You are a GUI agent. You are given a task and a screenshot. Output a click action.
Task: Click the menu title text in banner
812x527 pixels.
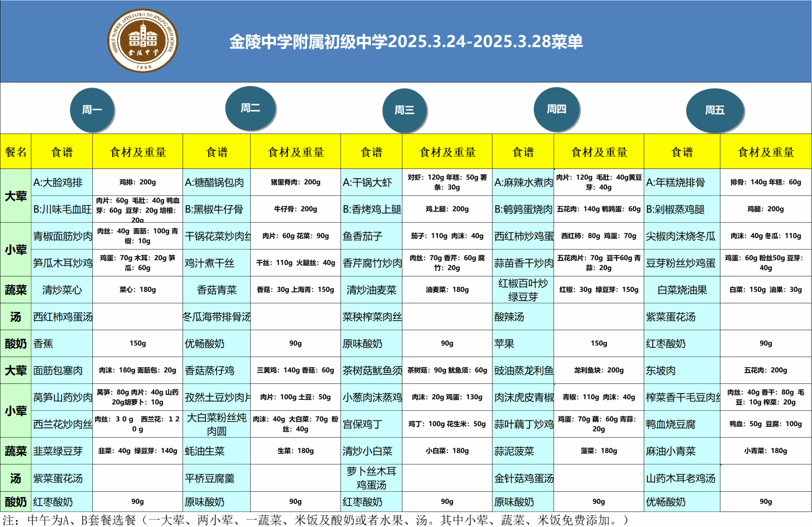[x=406, y=42]
